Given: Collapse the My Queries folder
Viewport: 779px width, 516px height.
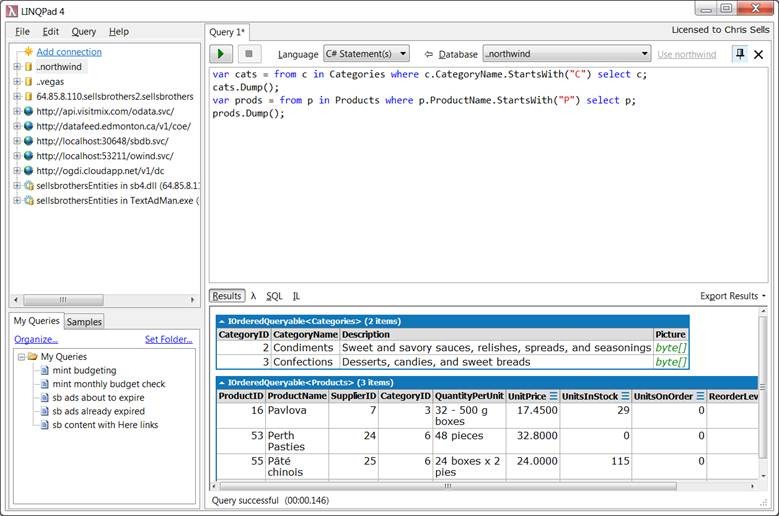Looking at the screenshot, I should pyautogui.click(x=21, y=357).
